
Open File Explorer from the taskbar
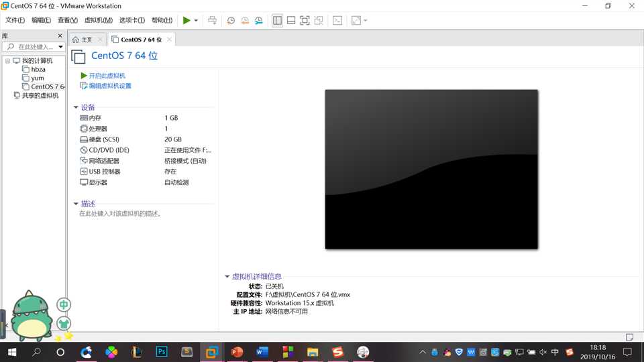tap(313, 352)
